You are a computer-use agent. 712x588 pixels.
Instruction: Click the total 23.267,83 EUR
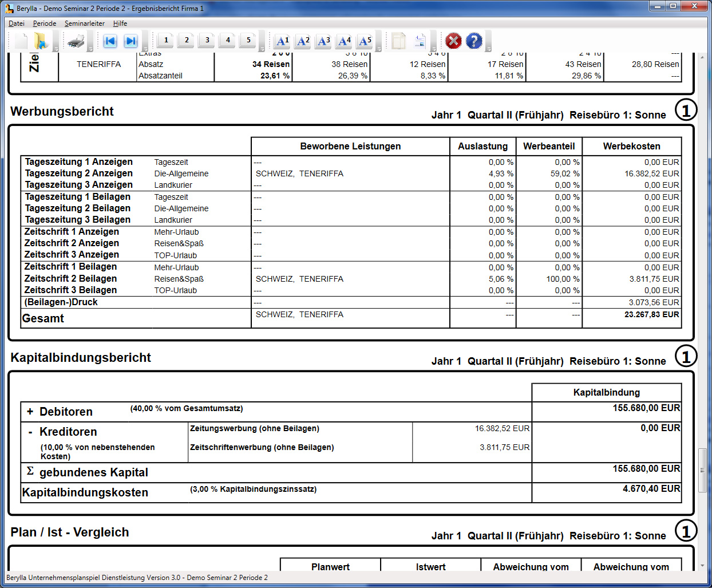pos(652,314)
